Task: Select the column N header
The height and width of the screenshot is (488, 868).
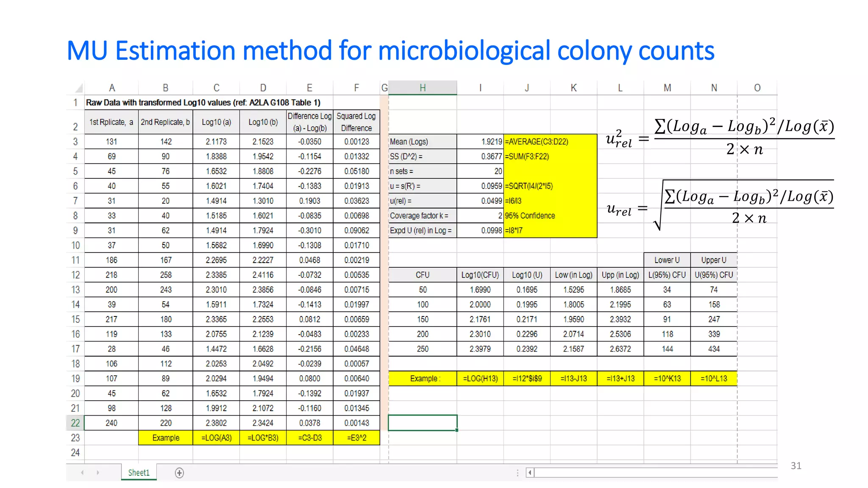Action: pyautogui.click(x=714, y=88)
